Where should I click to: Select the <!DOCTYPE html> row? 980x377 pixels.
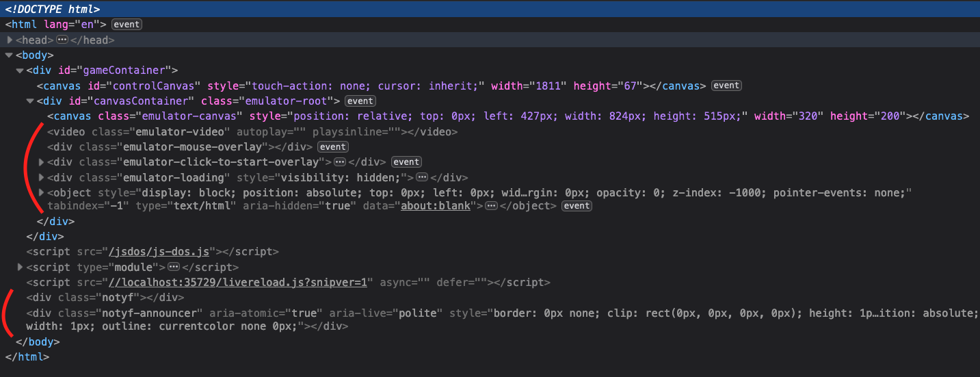[x=490, y=10]
